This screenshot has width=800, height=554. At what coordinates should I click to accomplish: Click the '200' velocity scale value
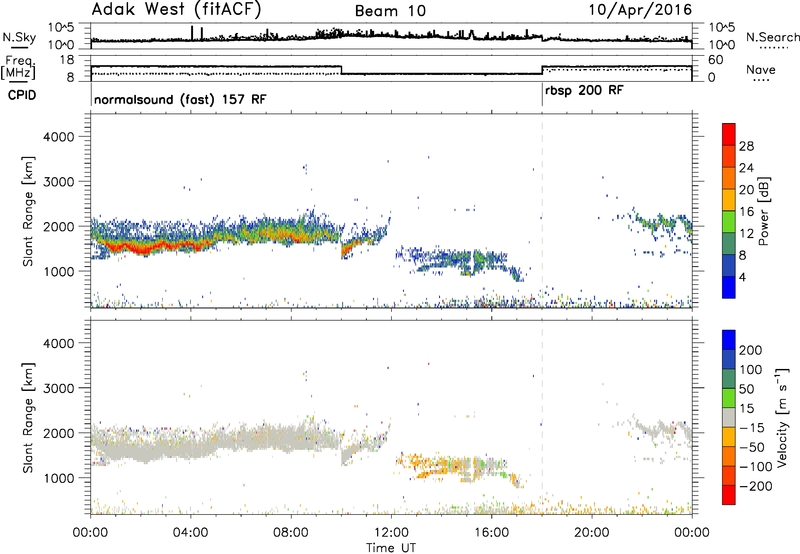751,350
